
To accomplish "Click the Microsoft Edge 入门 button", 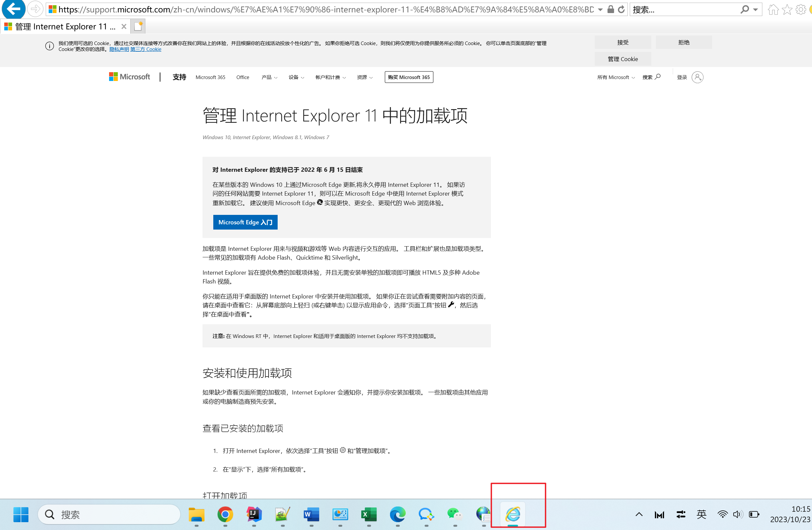I will click(244, 222).
